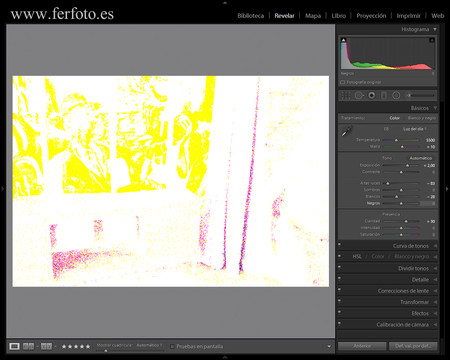The image size is (450, 360).
Task: Open the Imprimir module
Action: (x=408, y=16)
